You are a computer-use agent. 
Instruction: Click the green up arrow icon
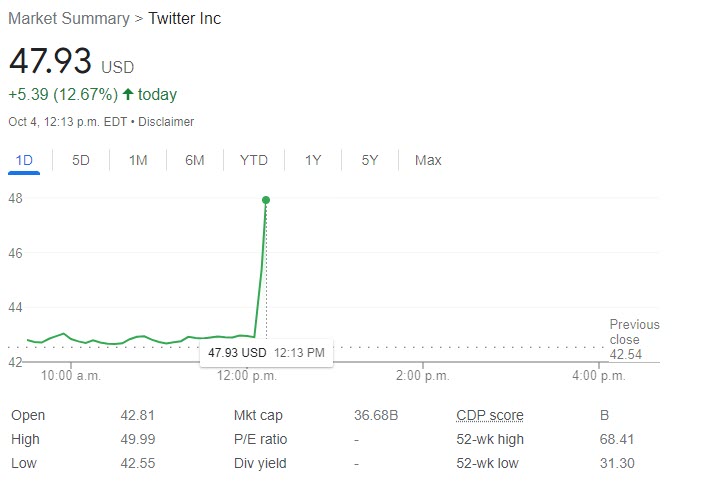(127, 95)
